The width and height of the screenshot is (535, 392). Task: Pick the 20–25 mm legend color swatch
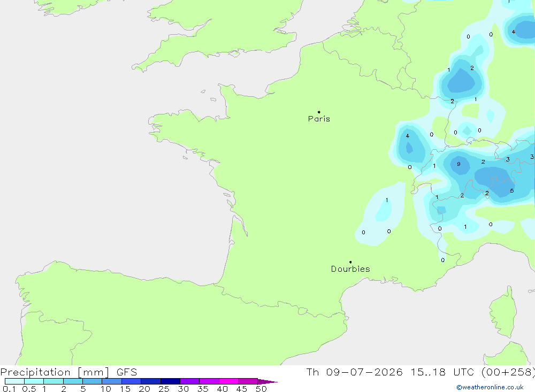[x=151, y=381]
